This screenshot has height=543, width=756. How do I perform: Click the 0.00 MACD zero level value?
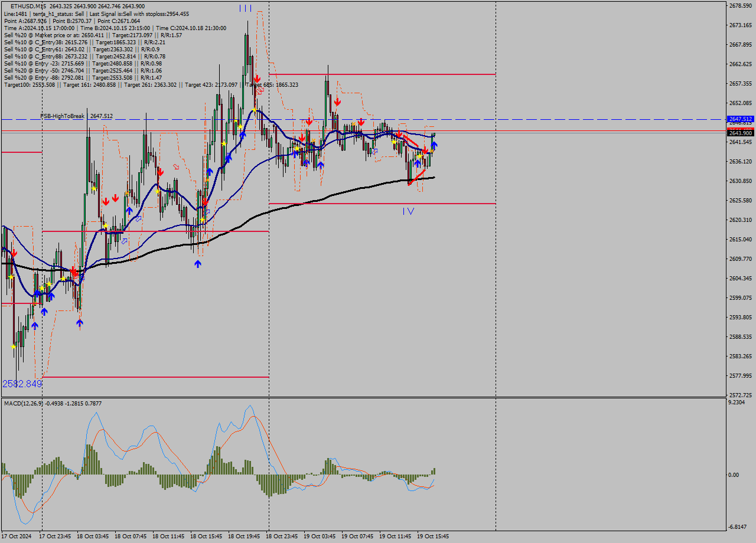tap(734, 475)
